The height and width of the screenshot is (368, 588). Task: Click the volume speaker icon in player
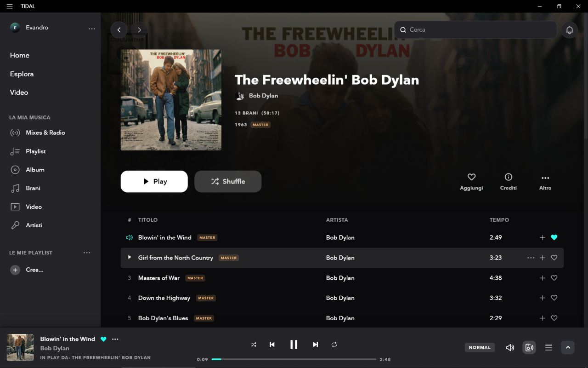coord(510,347)
